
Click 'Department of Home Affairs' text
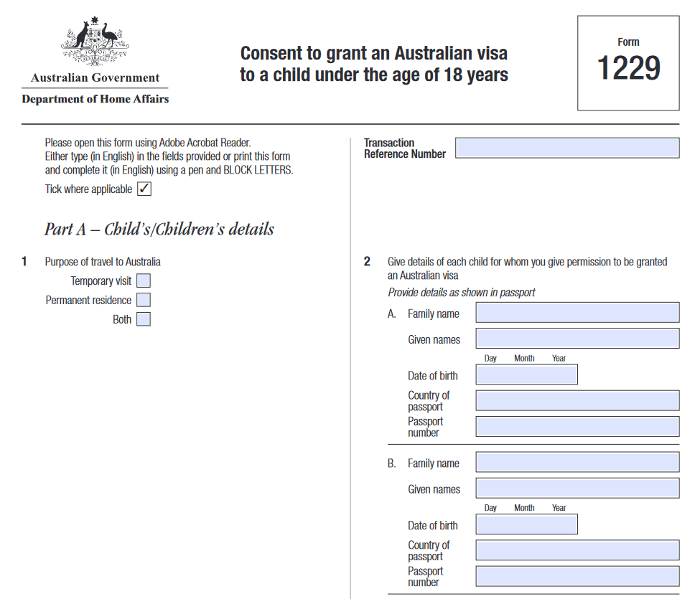click(95, 98)
